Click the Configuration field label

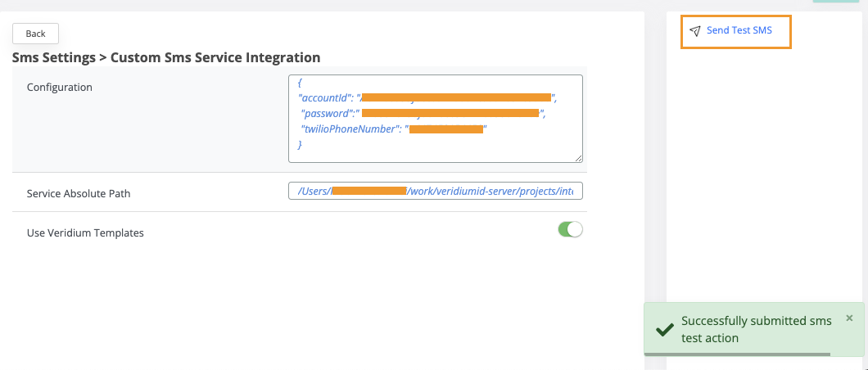60,87
